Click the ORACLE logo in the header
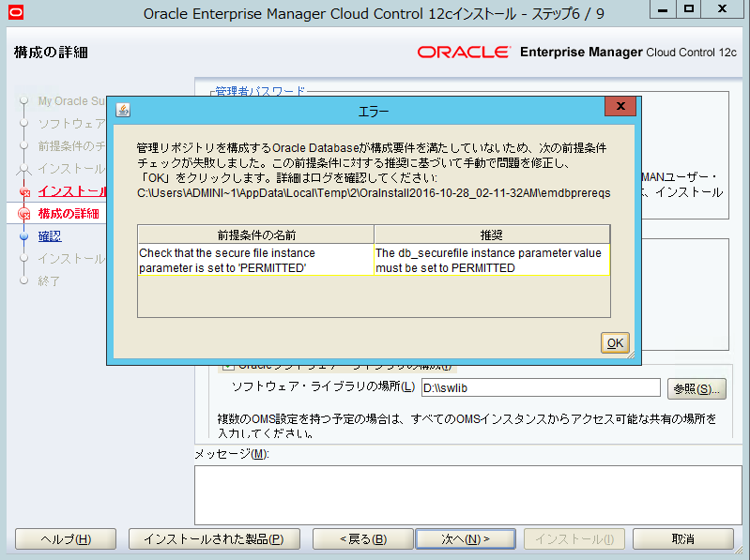750x560 pixels. click(463, 53)
